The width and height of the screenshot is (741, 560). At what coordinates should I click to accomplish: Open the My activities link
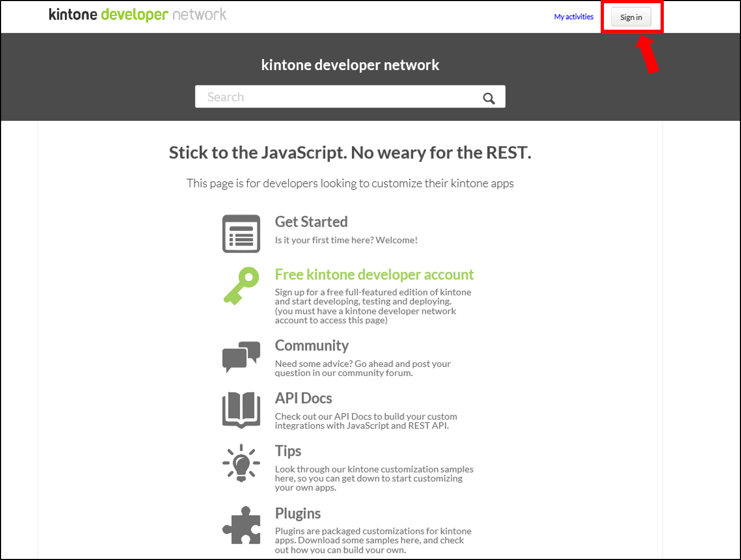click(574, 17)
